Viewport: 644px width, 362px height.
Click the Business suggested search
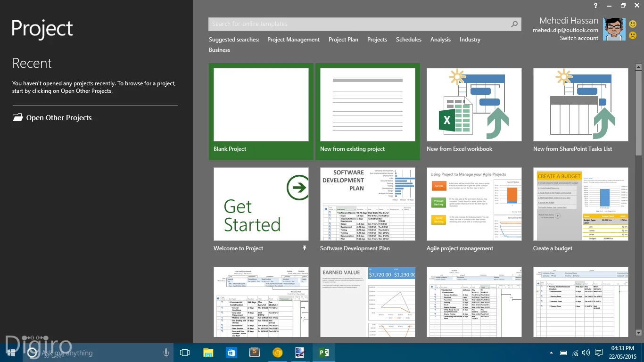point(220,50)
